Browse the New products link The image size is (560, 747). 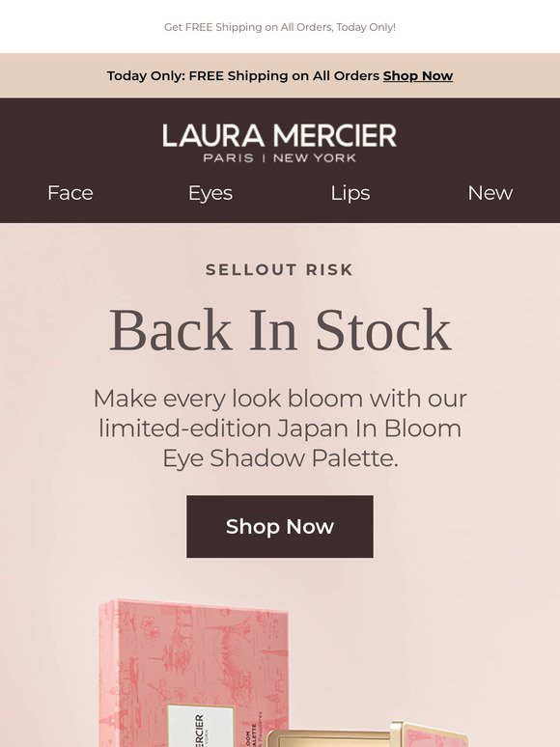click(490, 193)
